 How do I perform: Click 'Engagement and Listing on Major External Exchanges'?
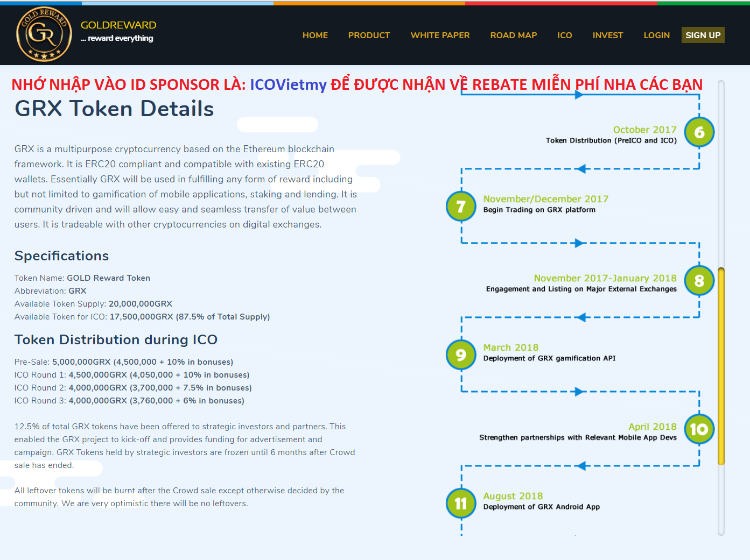pos(581,289)
